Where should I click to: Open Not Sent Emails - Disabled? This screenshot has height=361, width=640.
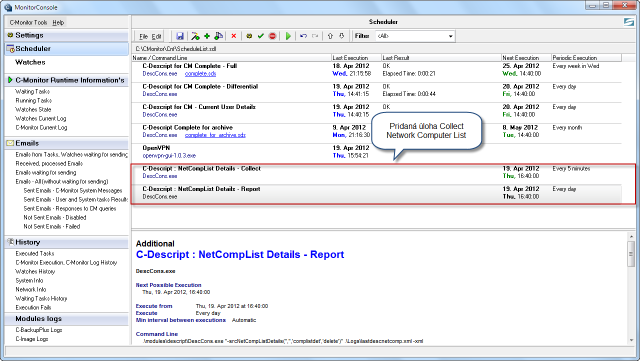coord(55,217)
